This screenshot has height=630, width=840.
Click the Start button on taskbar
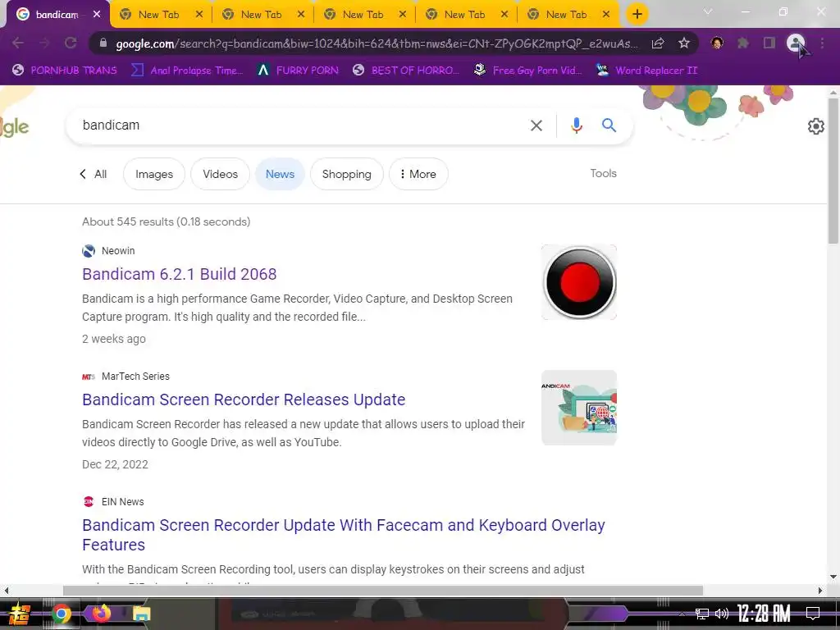[20, 614]
